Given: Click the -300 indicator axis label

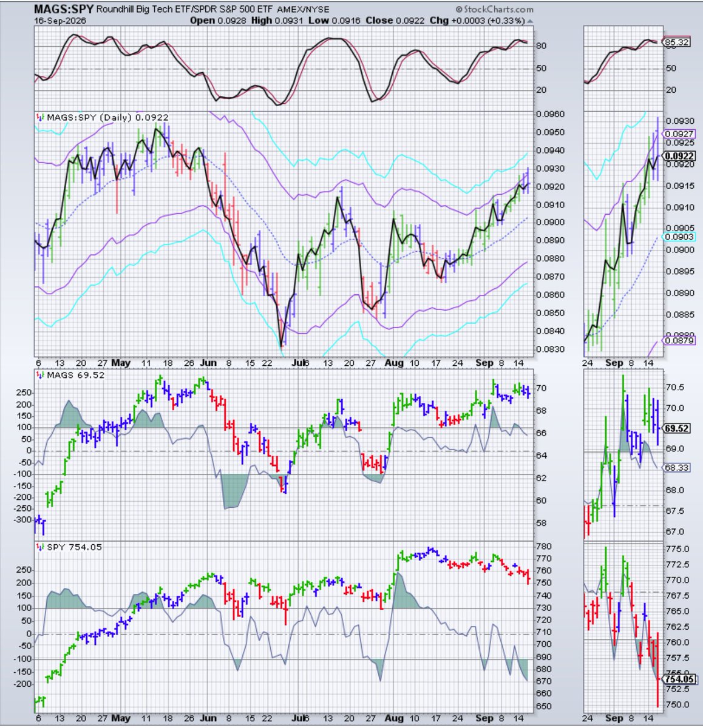Looking at the screenshot, I should (x=22, y=520).
